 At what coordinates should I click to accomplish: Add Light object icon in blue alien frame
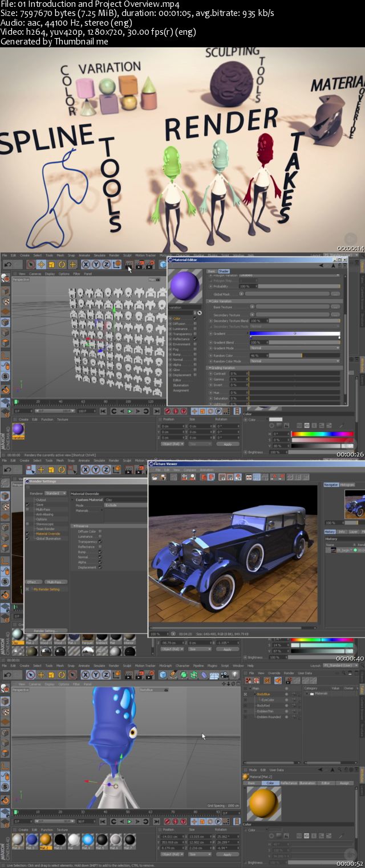234,675
